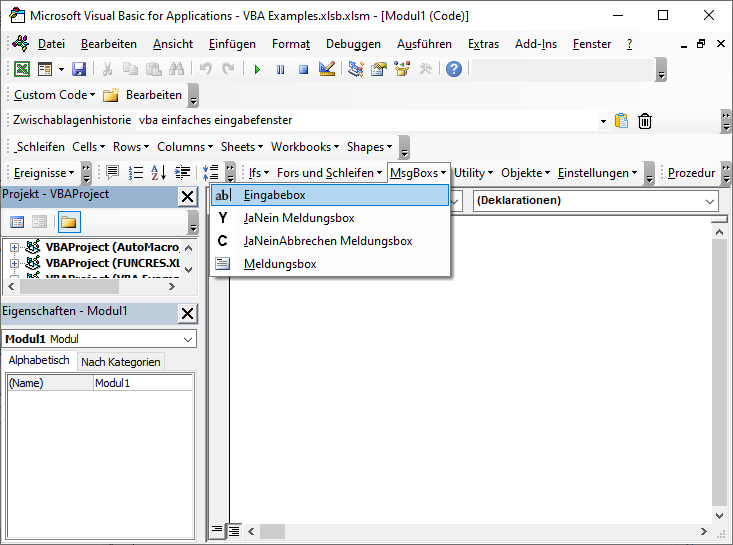Screen dimensions: 733x545
Task: Close the Projekt - VBAProject panel
Action: pyautogui.click(x=187, y=197)
